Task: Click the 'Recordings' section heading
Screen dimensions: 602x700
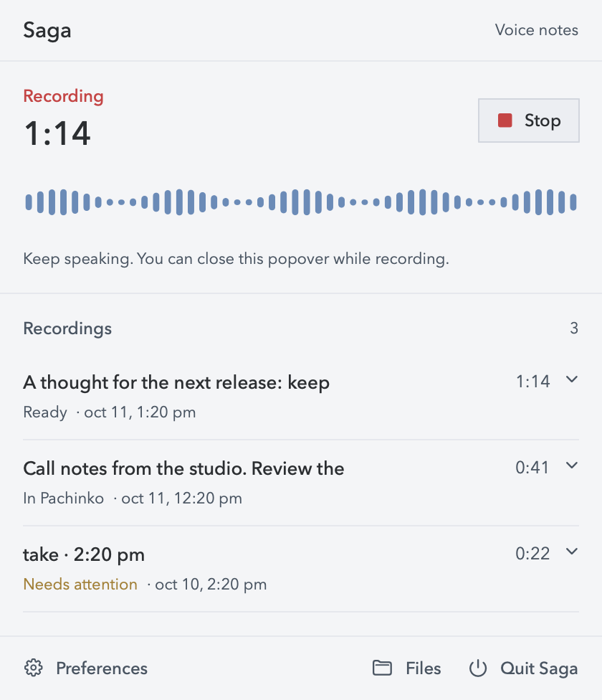Action: pyautogui.click(x=67, y=328)
